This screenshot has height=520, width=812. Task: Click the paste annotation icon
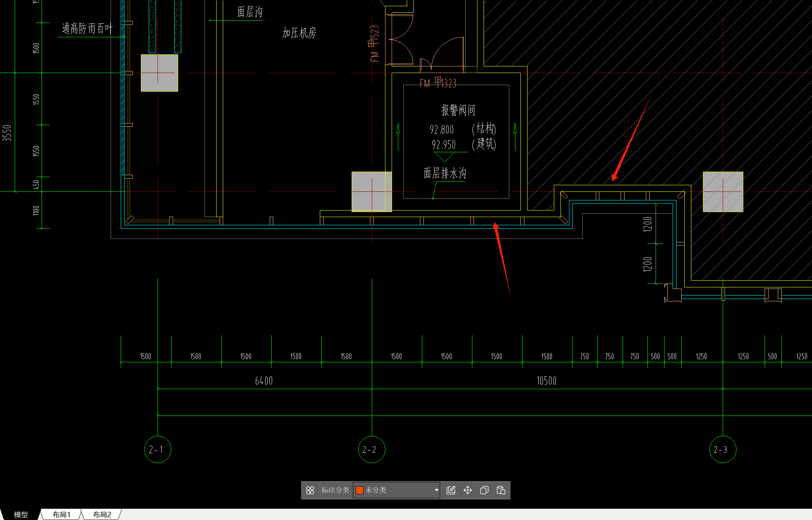click(x=501, y=490)
